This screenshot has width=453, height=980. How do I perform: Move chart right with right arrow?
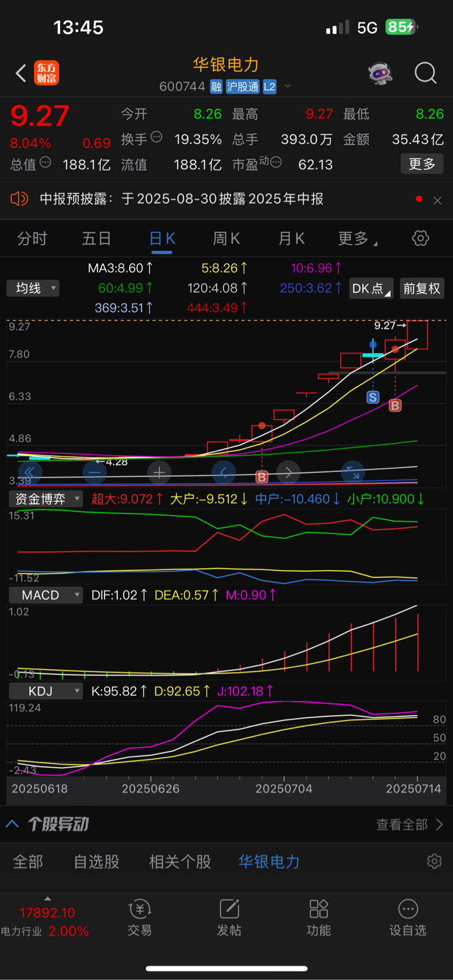[288, 472]
